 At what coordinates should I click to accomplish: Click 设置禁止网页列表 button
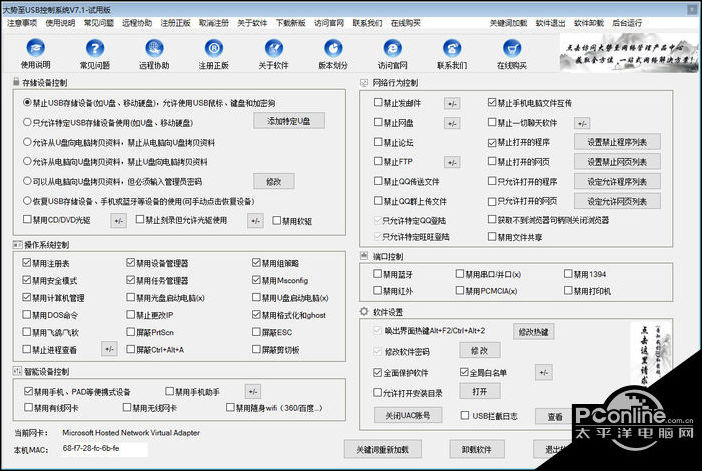(617, 162)
